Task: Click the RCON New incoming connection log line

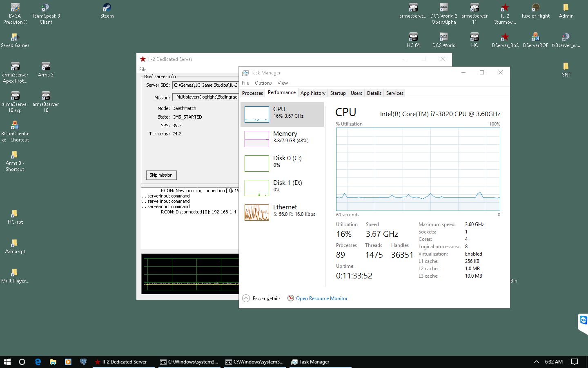Action: click(200, 191)
